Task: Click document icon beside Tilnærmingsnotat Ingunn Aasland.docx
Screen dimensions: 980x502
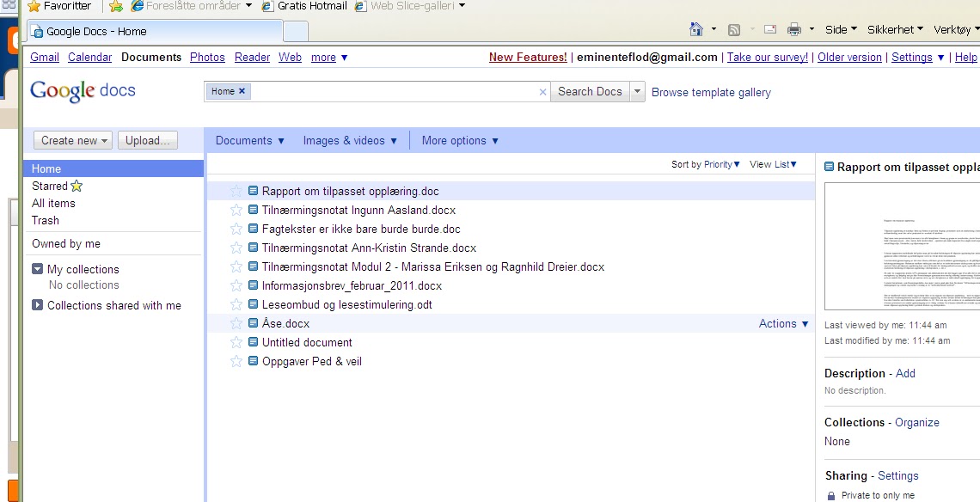Action: point(253,210)
